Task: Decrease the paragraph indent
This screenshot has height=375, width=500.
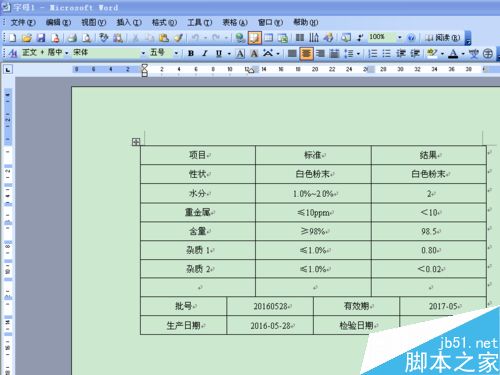Action: 401,53
